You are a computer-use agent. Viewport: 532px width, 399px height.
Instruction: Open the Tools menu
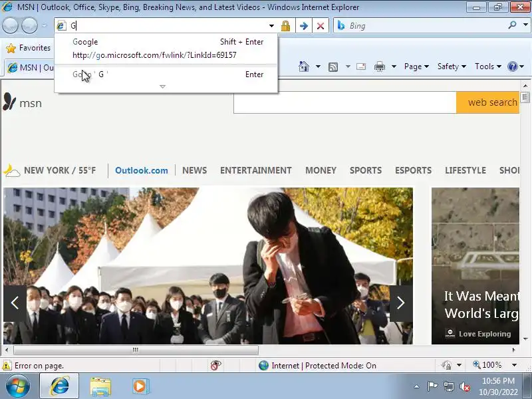pyautogui.click(x=488, y=66)
